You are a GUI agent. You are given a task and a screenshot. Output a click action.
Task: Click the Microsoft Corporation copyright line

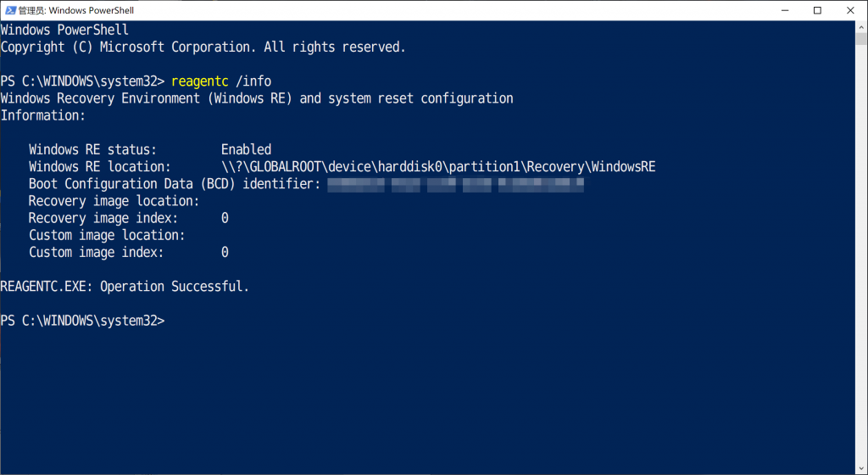click(x=203, y=47)
